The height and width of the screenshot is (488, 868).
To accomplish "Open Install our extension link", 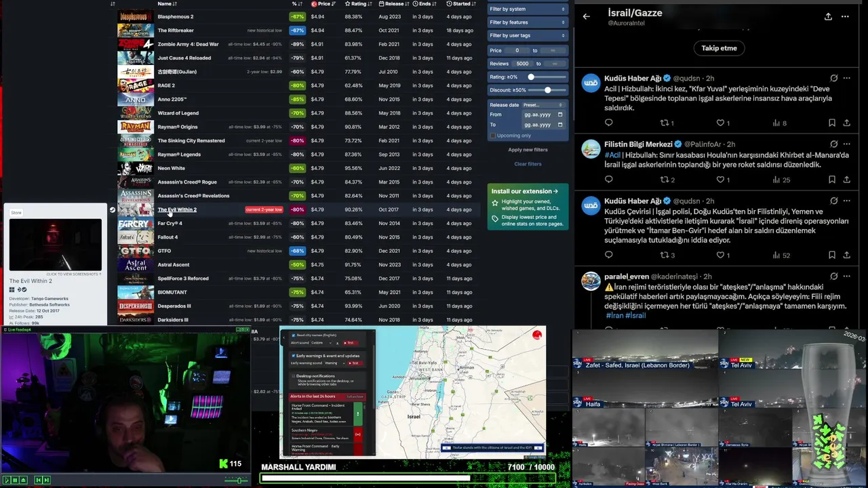I will [x=525, y=191].
